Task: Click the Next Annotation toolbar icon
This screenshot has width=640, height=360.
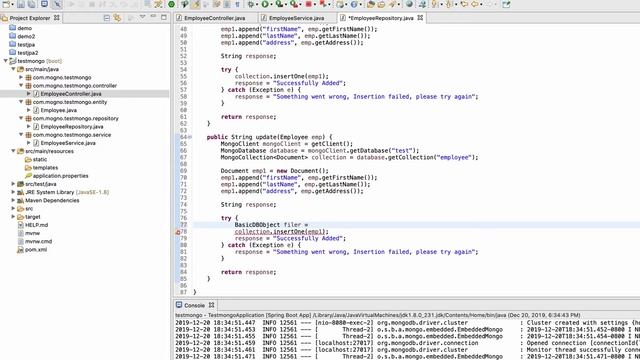Action: point(435,4)
